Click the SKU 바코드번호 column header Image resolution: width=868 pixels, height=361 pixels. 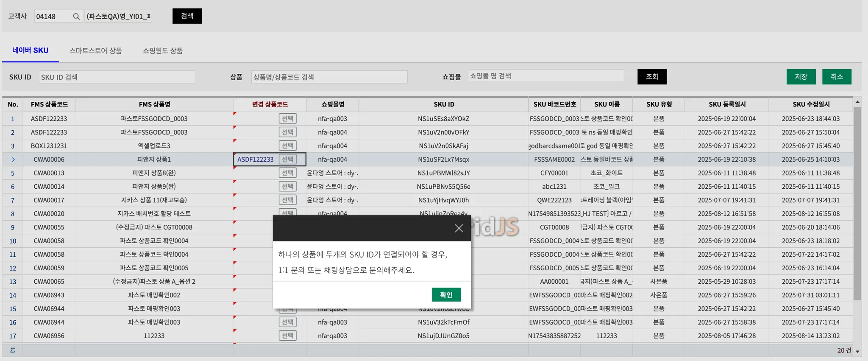tap(554, 104)
